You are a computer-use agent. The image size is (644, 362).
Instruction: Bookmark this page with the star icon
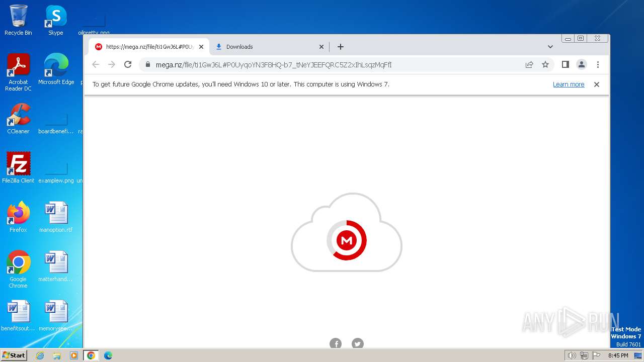coord(545,64)
